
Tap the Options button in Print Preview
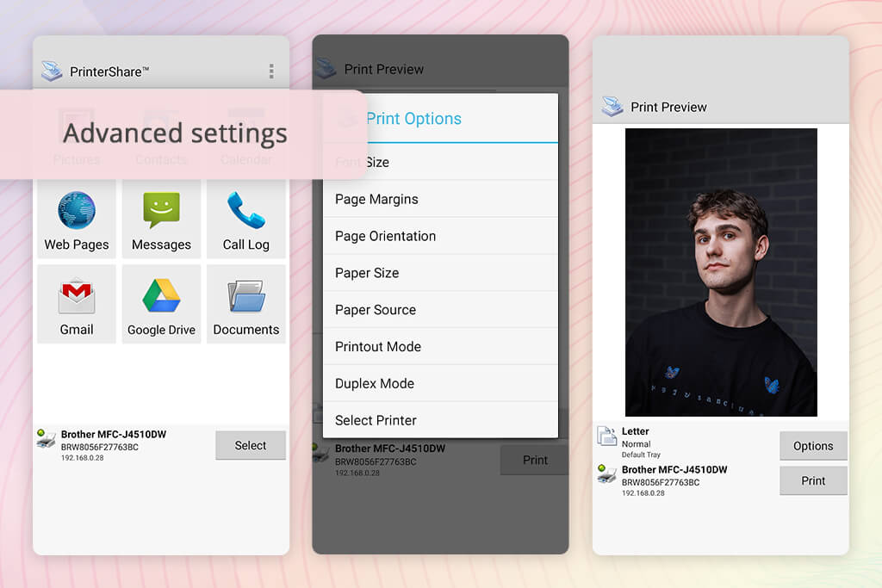[x=813, y=446]
